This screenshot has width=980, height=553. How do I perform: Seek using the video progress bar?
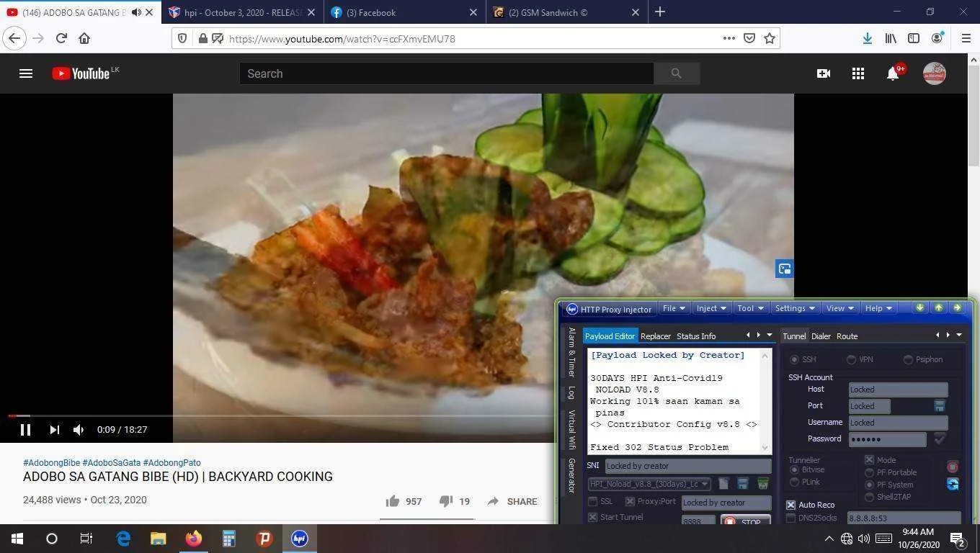[280, 416]
